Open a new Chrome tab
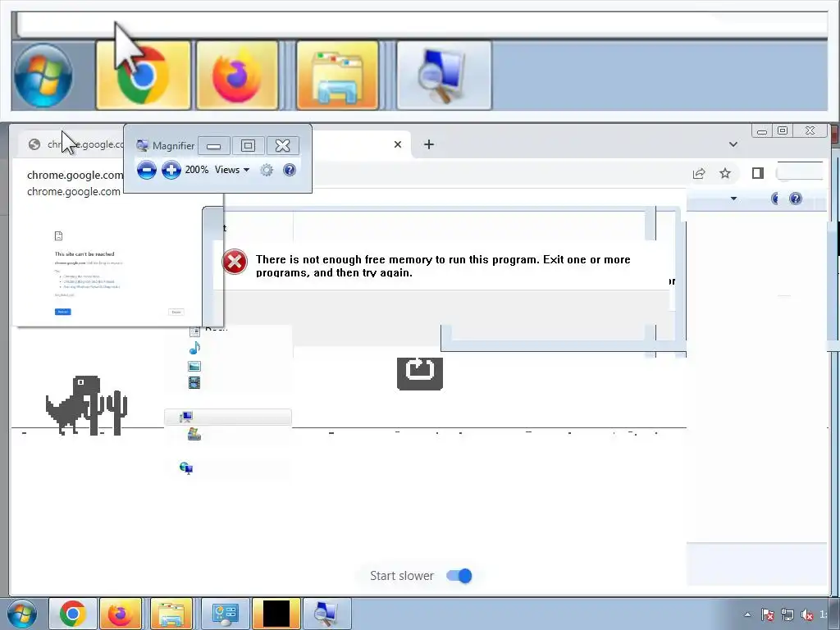 (x=428, y=144)
